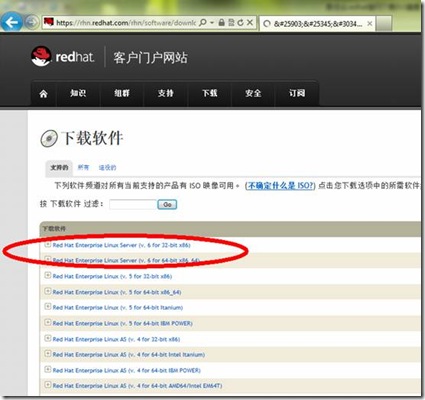
Task: Click the search magnifier in address bar
Action: pos(202,23)
